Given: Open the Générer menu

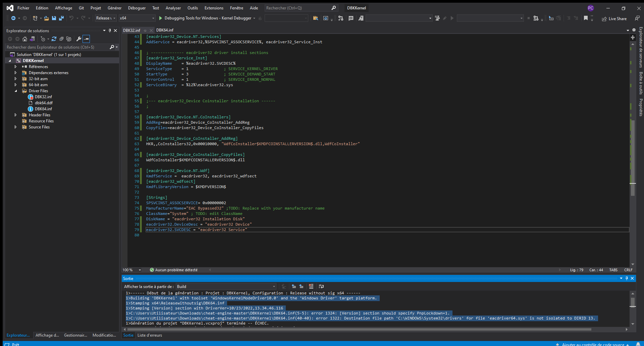Looking at the screenshot, I should [x=114, y=8].
